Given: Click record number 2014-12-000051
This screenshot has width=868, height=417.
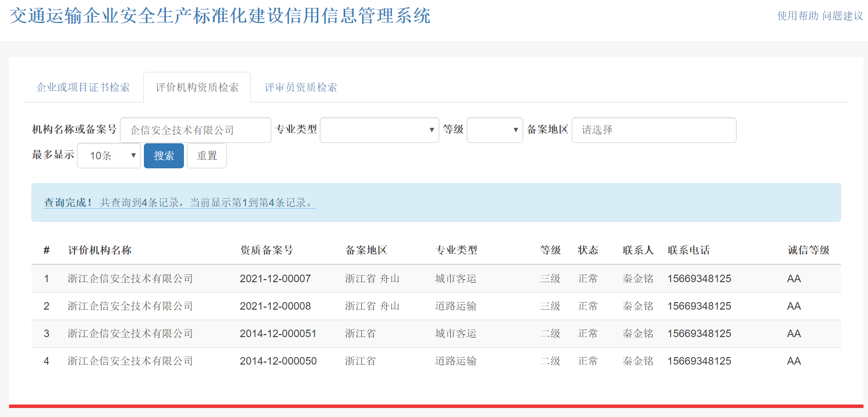Looking at the screenshot, I should coord(278,334).
